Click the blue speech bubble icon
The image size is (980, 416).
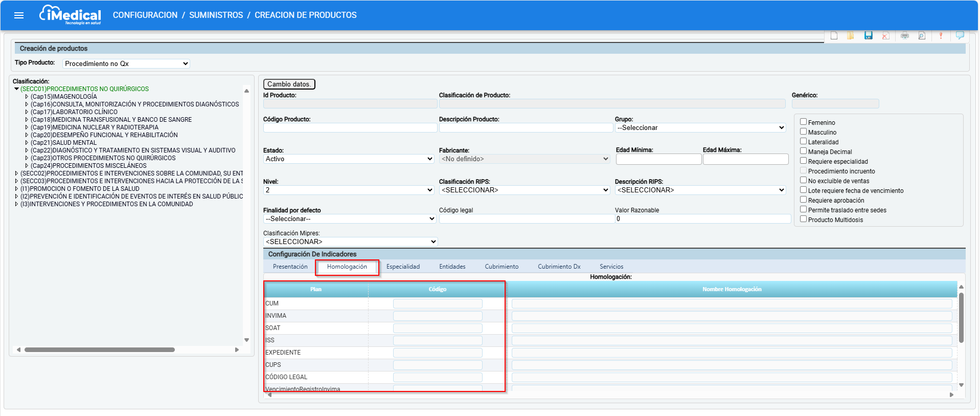point(960,35)
